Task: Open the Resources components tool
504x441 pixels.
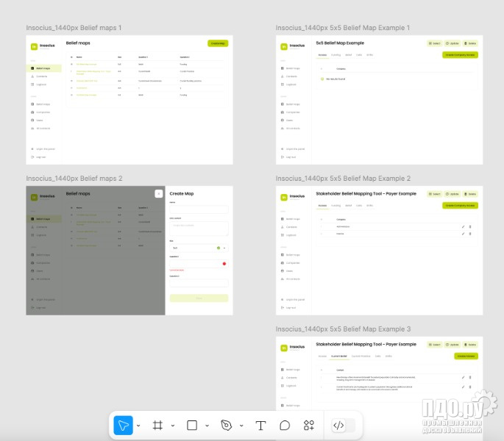Action: coord(309,425)
